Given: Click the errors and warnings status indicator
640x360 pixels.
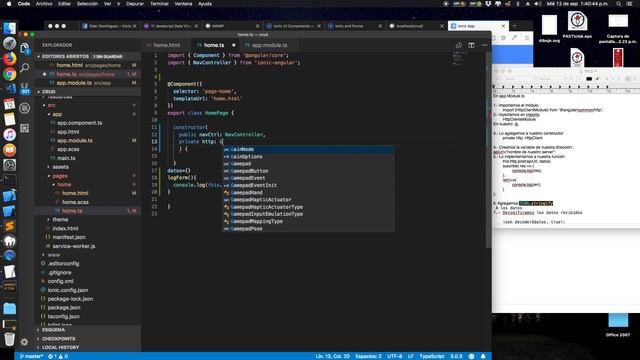Looking at the screenshot, I should point(58,356).
